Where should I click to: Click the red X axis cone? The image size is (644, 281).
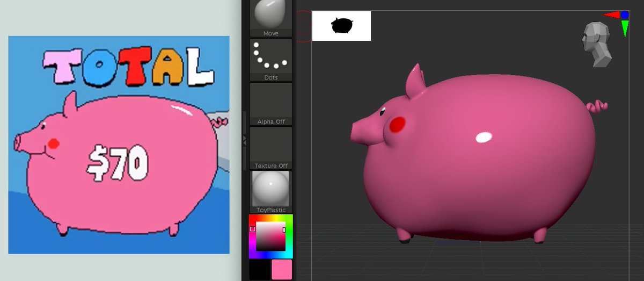pyautogui.click(x=611, y=15)
